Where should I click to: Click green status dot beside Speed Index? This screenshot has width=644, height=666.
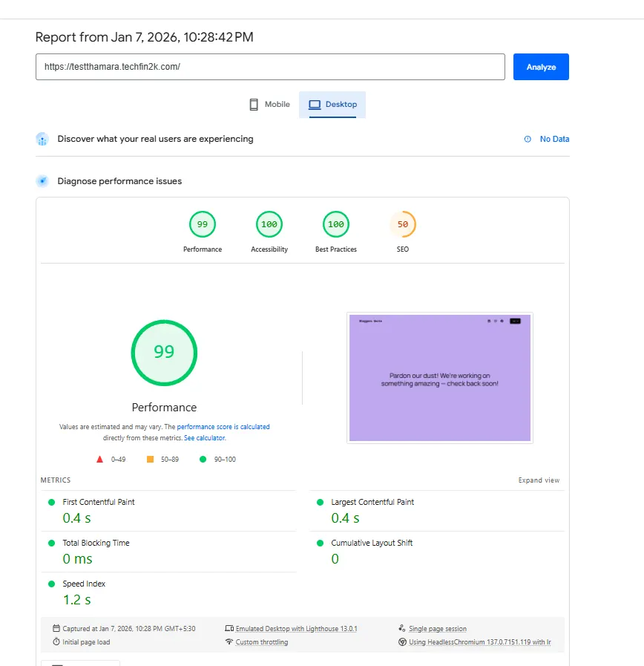coord(52,584)
